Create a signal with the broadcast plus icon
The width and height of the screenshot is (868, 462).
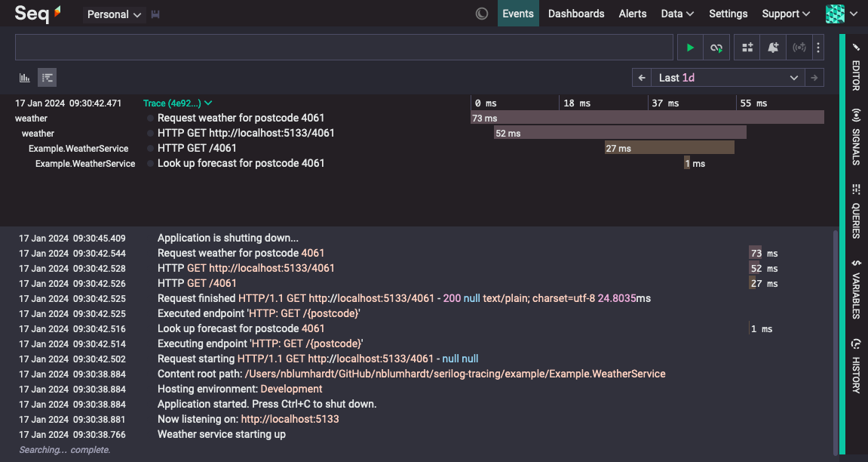(x=799, y=48)
